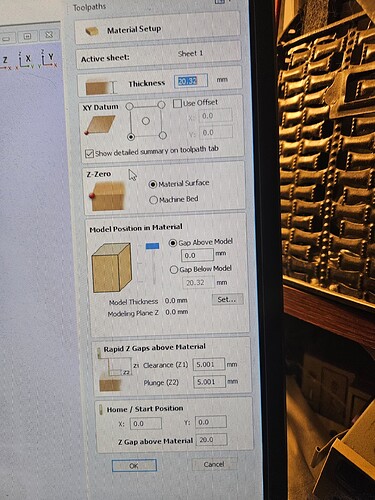The image size is (375, 500).
Task: Click the Y axis view icon
Action: 48,59
